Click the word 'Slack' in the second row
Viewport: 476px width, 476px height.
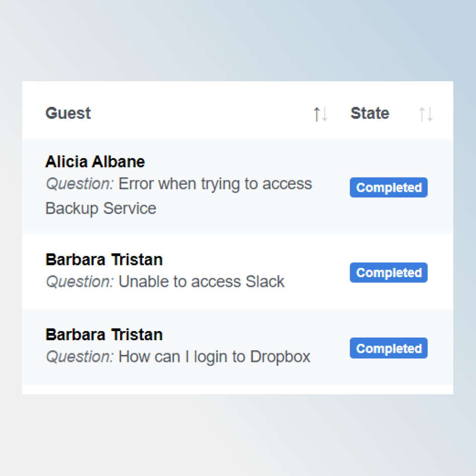(x=265, y=281)
